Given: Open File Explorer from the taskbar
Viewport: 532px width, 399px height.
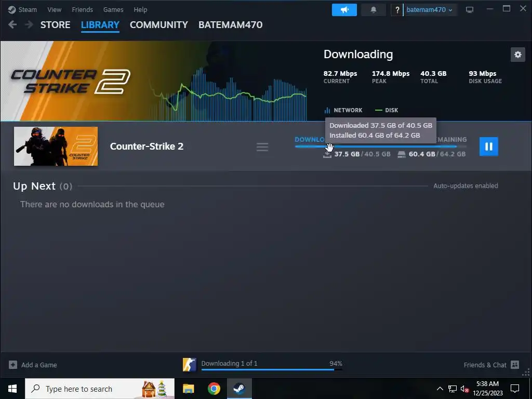Looking at the screenshot, I should click(188, 389).
